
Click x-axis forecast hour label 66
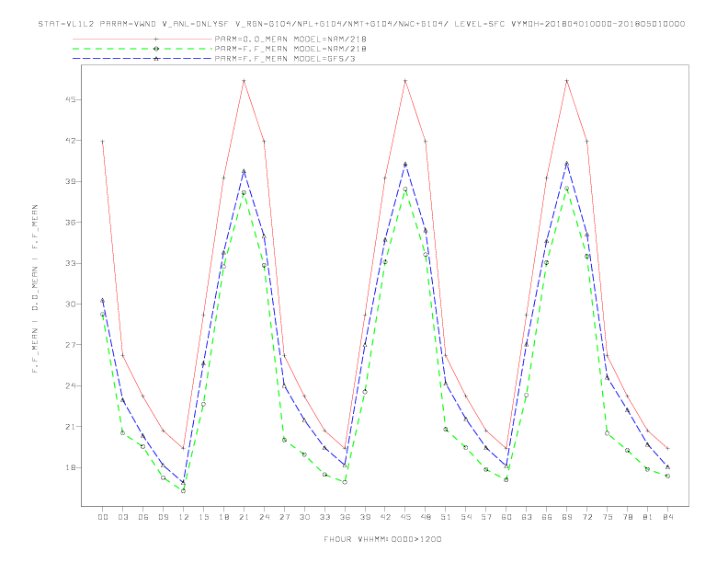(547, 517)
